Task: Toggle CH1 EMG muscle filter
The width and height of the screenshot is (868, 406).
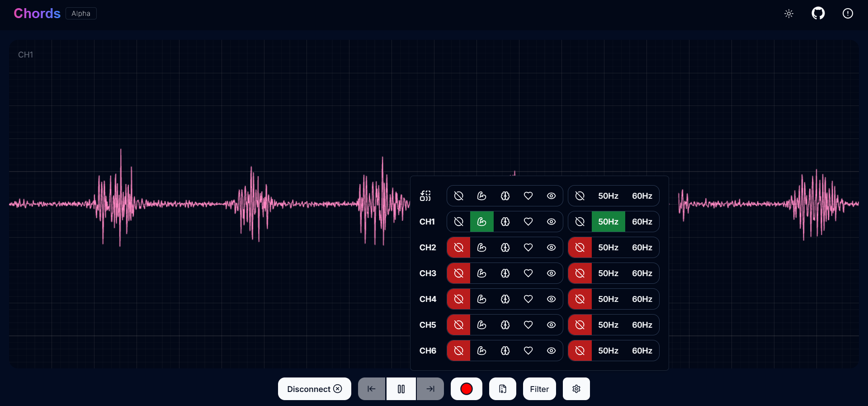Action: pos(482,222)
